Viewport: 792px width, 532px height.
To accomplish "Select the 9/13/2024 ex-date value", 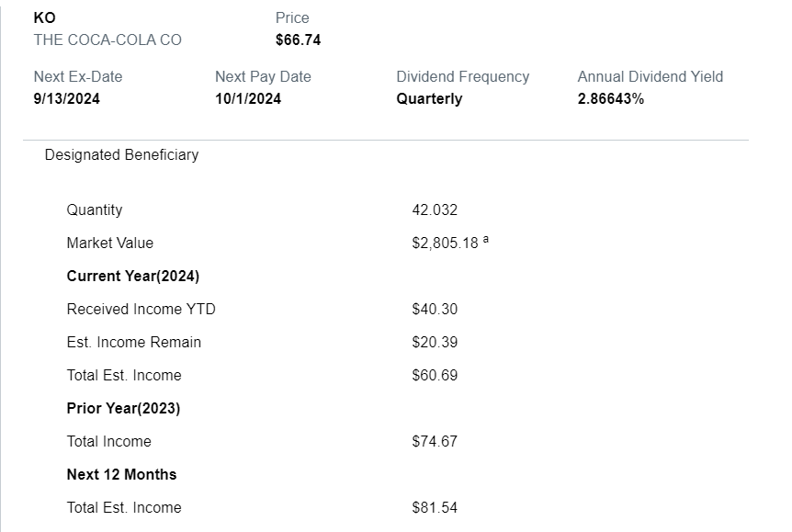I will (67, 98).
